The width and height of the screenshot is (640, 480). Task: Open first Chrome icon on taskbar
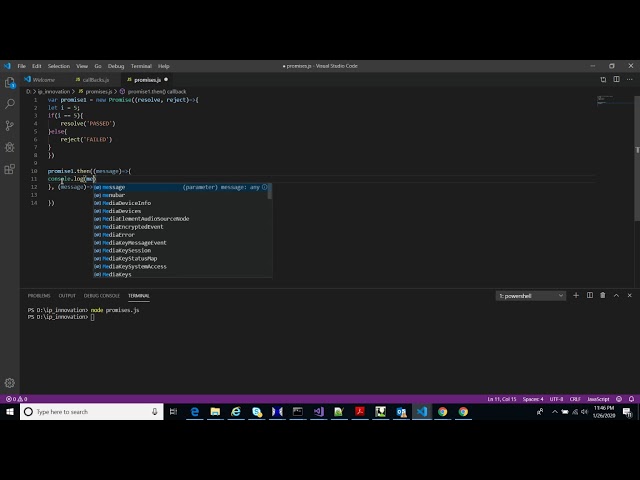point(442,411)
